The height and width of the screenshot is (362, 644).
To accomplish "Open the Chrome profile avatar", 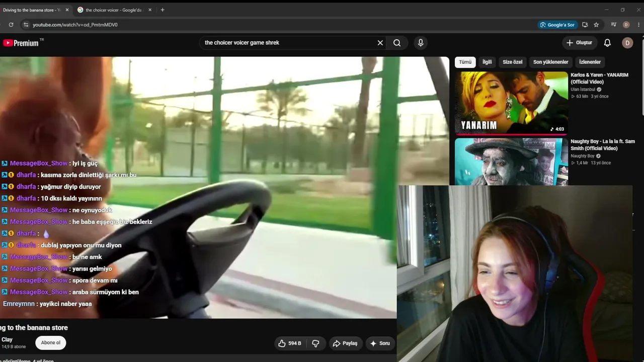I will coord(626,25).
